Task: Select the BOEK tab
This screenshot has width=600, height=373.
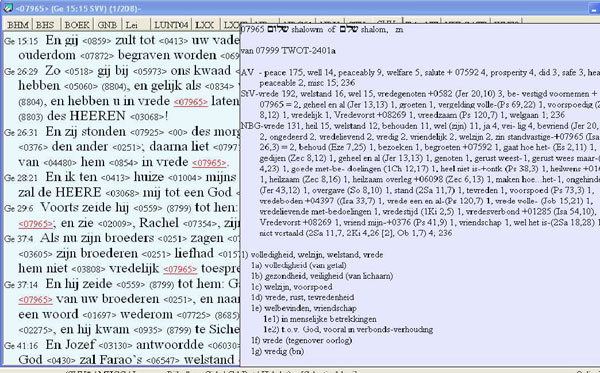Action: pos(77,25)
